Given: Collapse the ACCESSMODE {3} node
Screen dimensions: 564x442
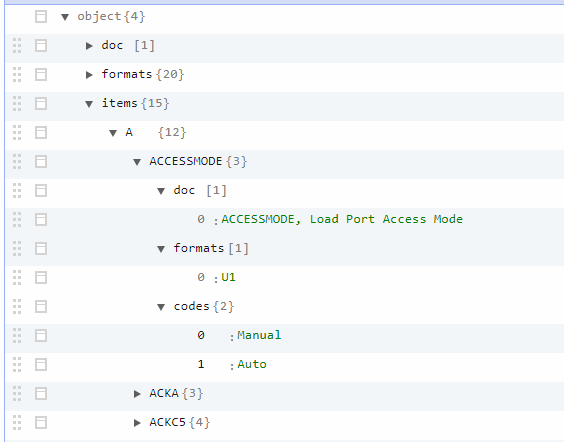Looking at the screenshot, I should (137, 162).
